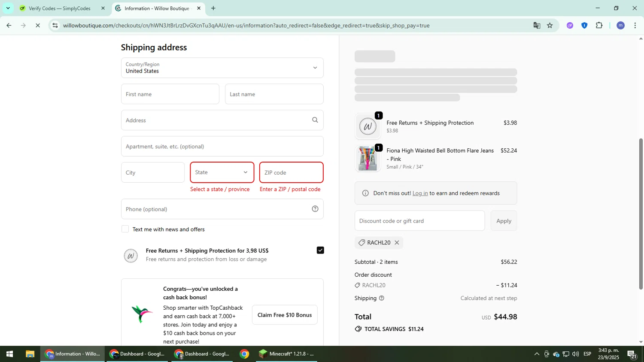The width and height of the screenshot is (644, 362).
Task: Click the purple circular extension icon
Action: coord(570,26)
